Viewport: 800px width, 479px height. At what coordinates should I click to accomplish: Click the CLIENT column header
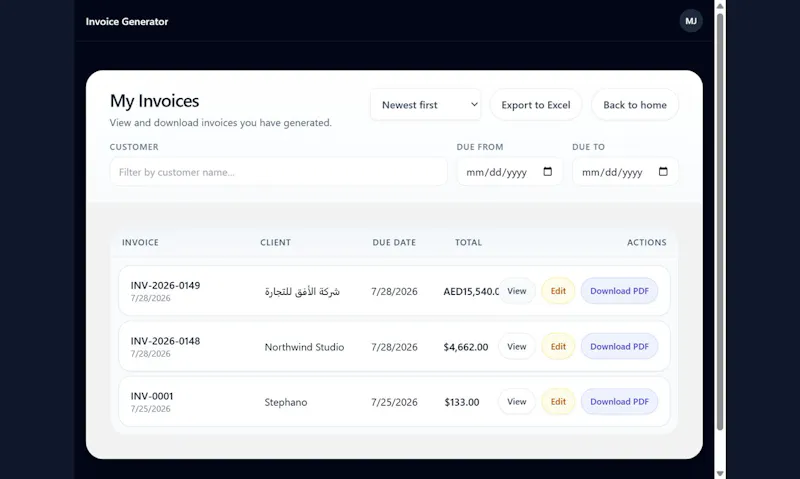(x=276, y=242)
